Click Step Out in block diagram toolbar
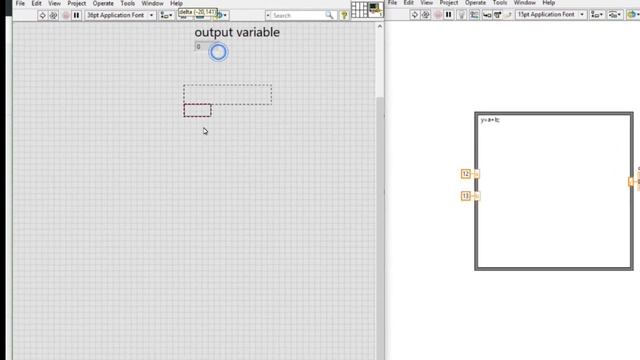This screenshot has width=640, height=360. click(508, 15)
